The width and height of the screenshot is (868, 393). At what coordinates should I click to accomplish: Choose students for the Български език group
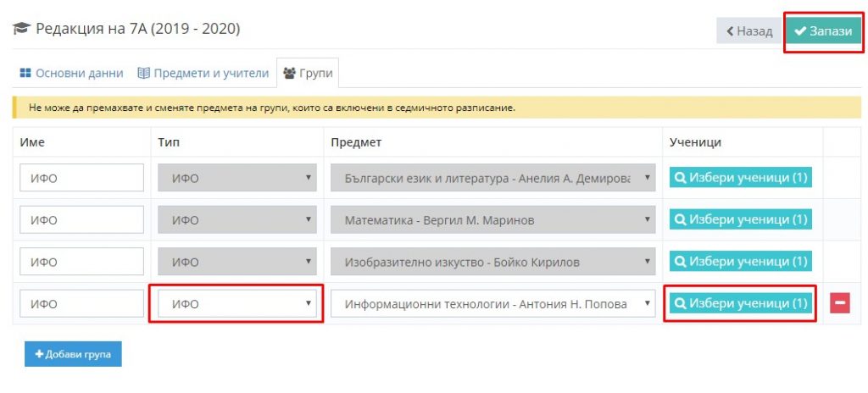pyautogui.click(x=741, y=178)
